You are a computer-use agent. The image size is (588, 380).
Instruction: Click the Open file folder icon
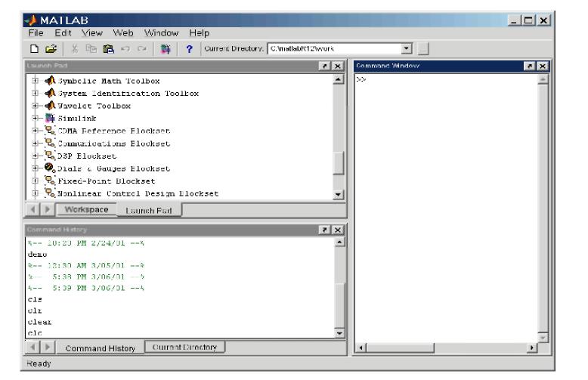pos(51,48)
